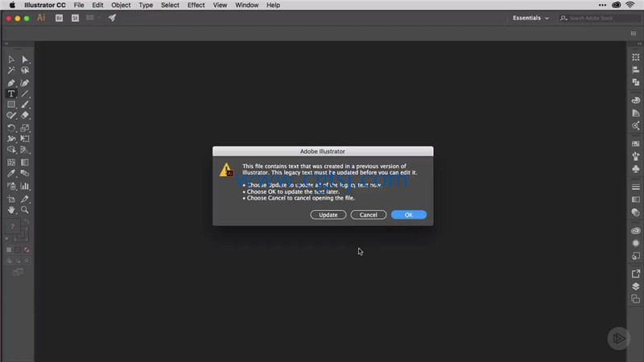Image resolution: width=644 pixels, height=362 pixels.
Task: Open the Layers panel icon
Action: [636, 286]
